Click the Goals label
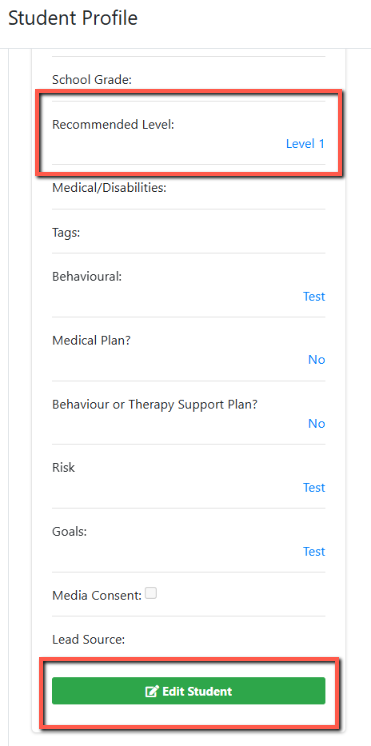Viewport: 371px width, 746px height. [x=69, y=531]
